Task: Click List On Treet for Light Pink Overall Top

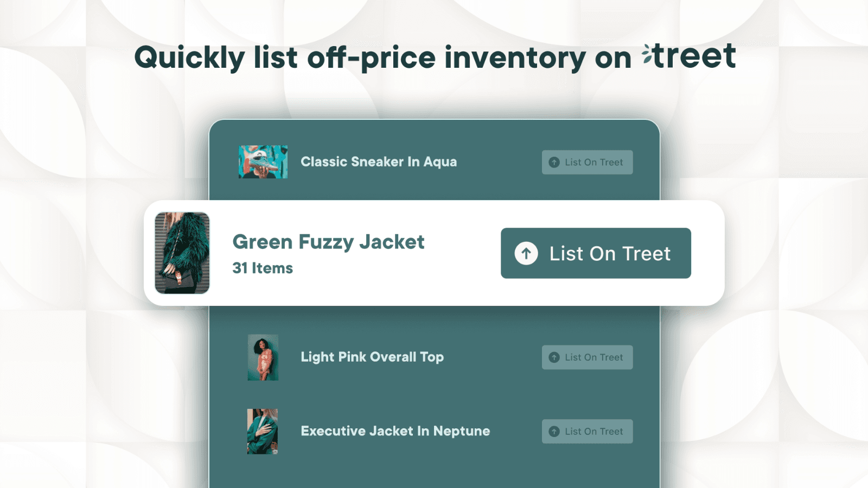Action: tap(587, 357)
